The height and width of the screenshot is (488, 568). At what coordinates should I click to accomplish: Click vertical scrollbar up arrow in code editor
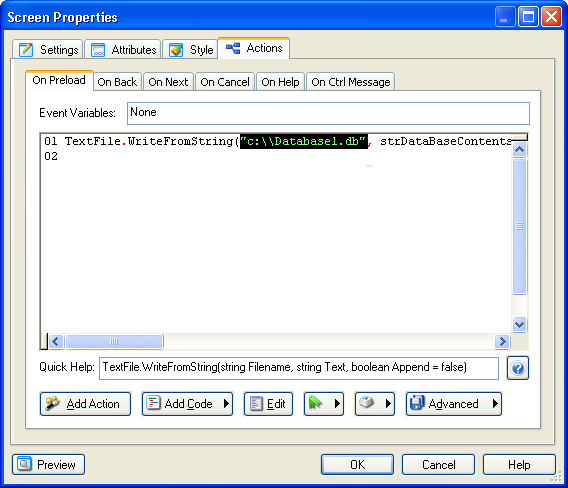point(519,150)
